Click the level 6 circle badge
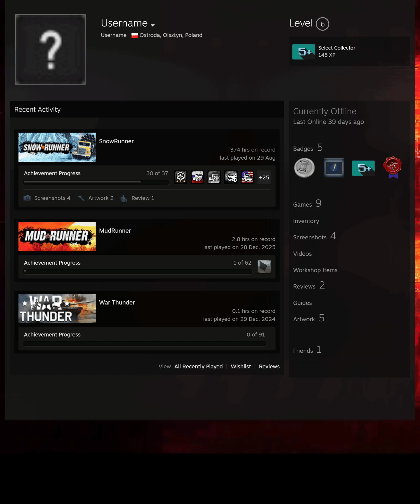 [x=322, y=24]
